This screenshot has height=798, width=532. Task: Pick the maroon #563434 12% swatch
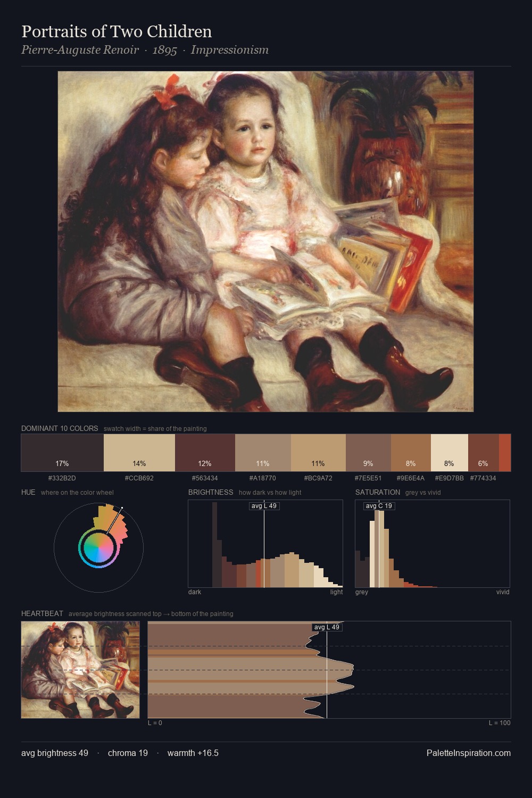tap(205, 453)
